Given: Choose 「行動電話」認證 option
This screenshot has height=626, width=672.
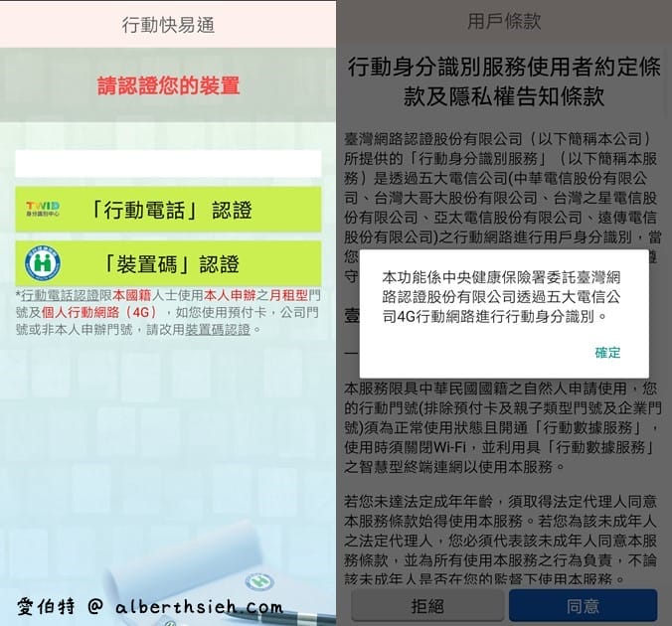Looking at the screenshot, I should point(168,210).
